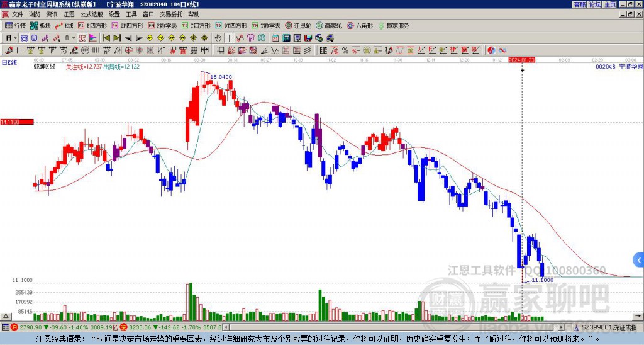Open the 板块 sector view
The height and width of the screenshot is (345, 644).
tap(41, 25)
